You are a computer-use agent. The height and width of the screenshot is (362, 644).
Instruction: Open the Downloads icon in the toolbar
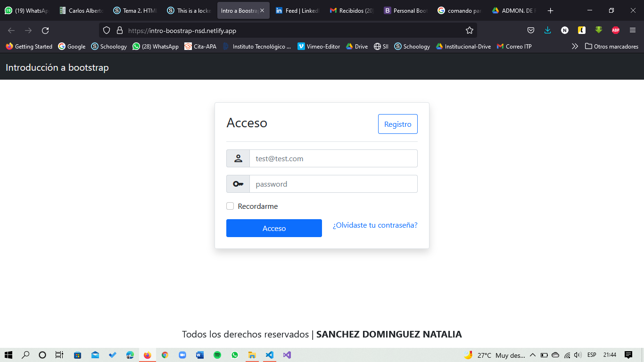point(547,30)
